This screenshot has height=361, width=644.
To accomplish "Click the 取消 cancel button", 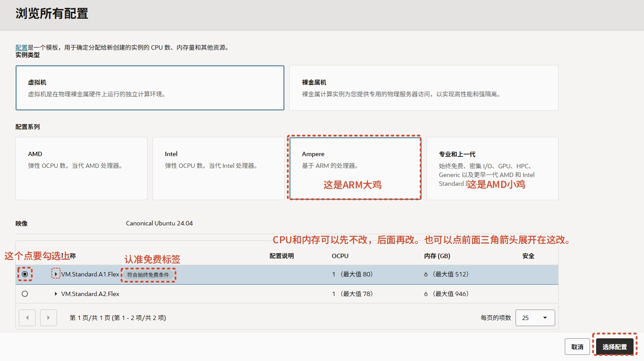I will (x=577, y=347).
